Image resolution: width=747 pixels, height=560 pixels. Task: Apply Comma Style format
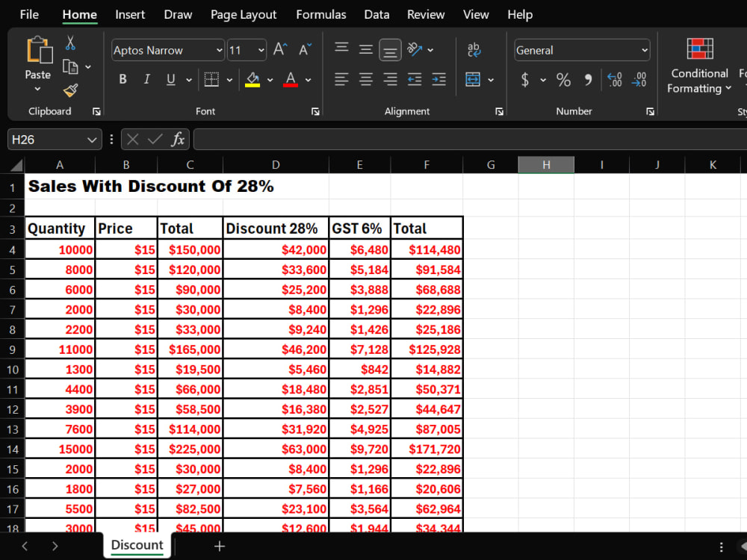tap(588, 80)
